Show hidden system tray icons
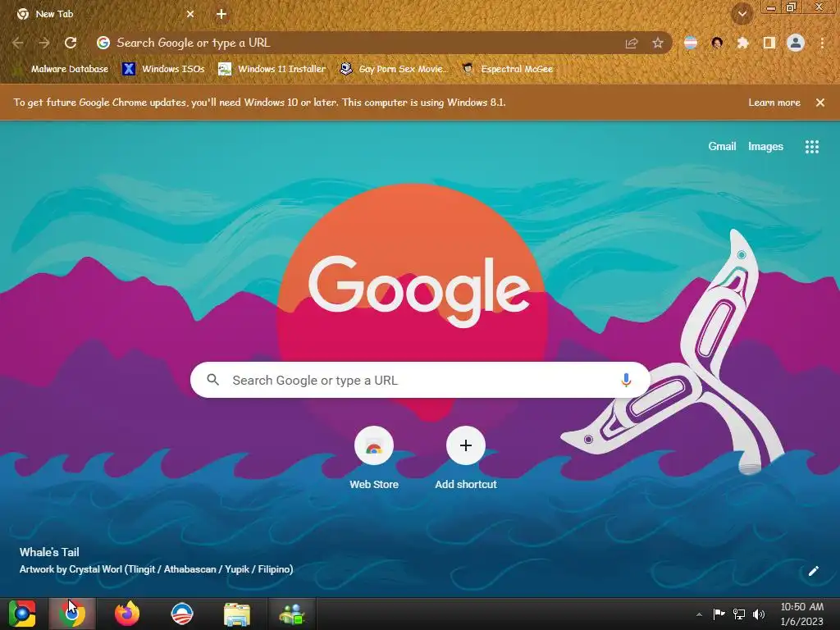 699,614
